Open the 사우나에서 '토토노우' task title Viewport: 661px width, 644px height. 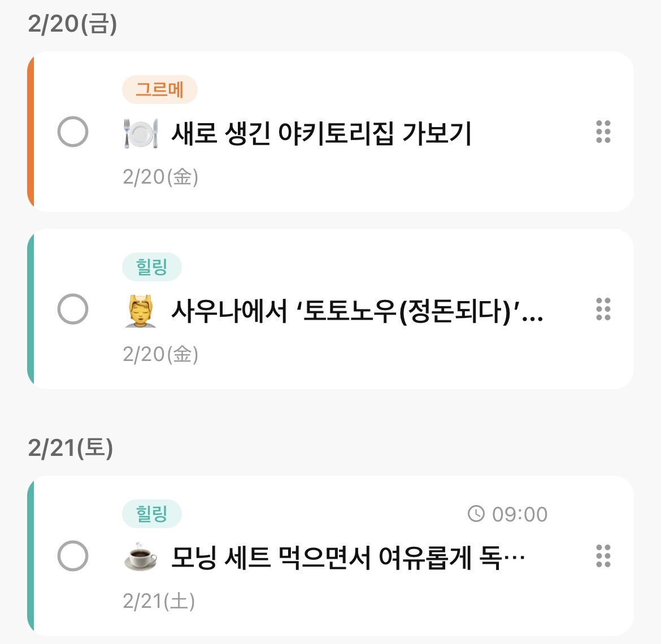[x=357, y=311]
